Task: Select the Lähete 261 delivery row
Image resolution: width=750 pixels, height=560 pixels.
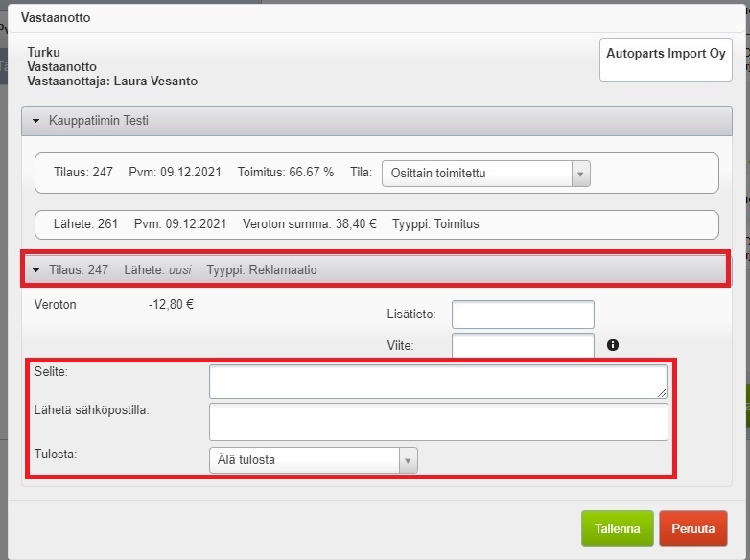Action: point(376,224)
